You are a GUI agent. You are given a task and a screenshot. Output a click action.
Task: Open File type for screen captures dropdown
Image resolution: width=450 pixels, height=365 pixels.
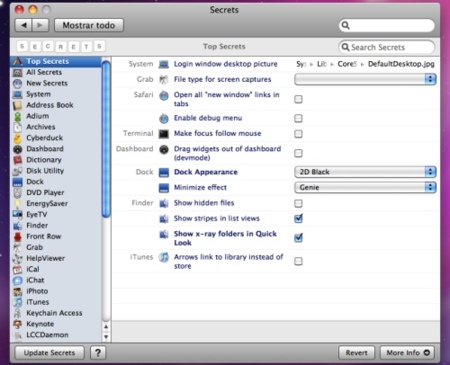pyautogui.click(x=365, y=79)
